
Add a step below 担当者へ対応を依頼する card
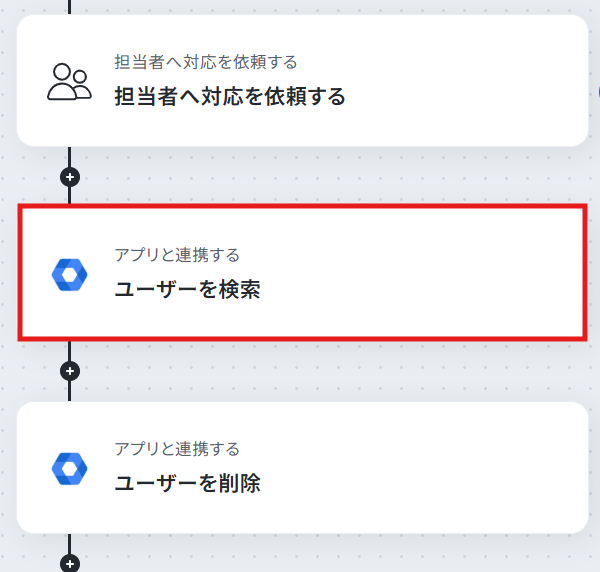point(69,177)
